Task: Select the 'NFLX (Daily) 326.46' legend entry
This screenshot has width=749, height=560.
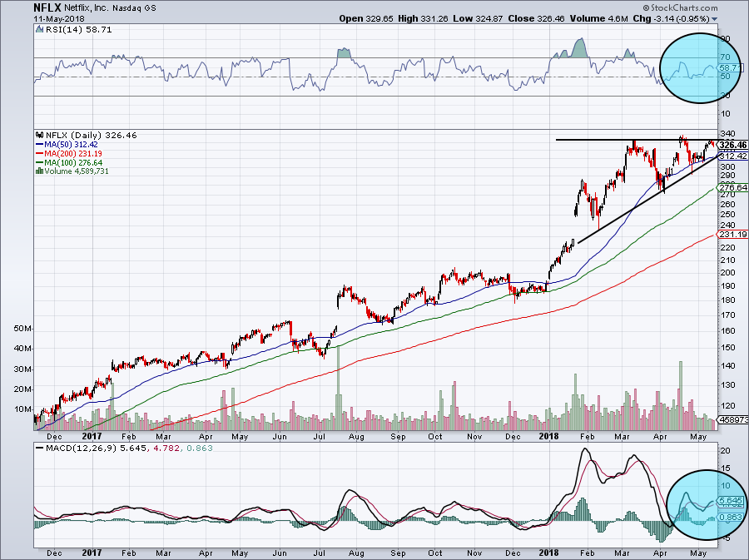Action: click(91, 136)
